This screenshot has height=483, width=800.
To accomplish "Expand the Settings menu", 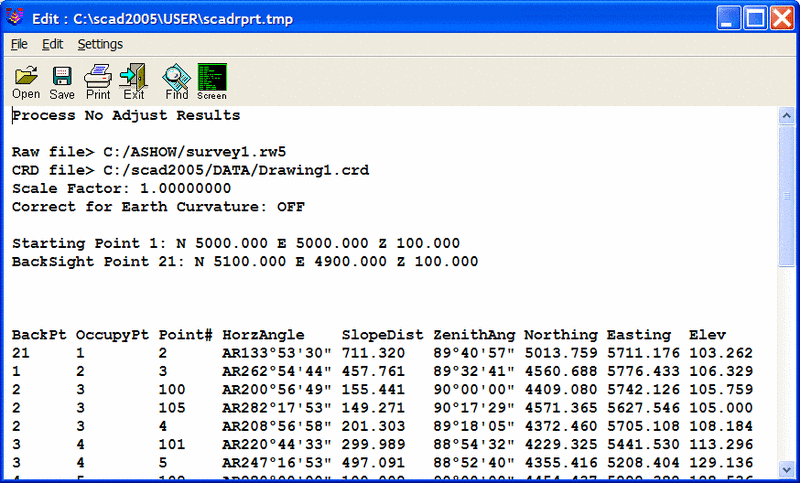I will pyautogui.click(x=100, y=44).
